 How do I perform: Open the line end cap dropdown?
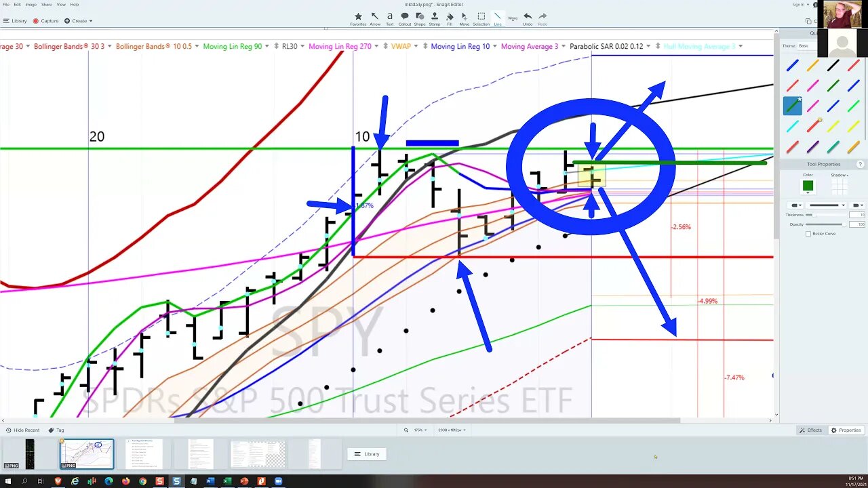pos(858,205)
